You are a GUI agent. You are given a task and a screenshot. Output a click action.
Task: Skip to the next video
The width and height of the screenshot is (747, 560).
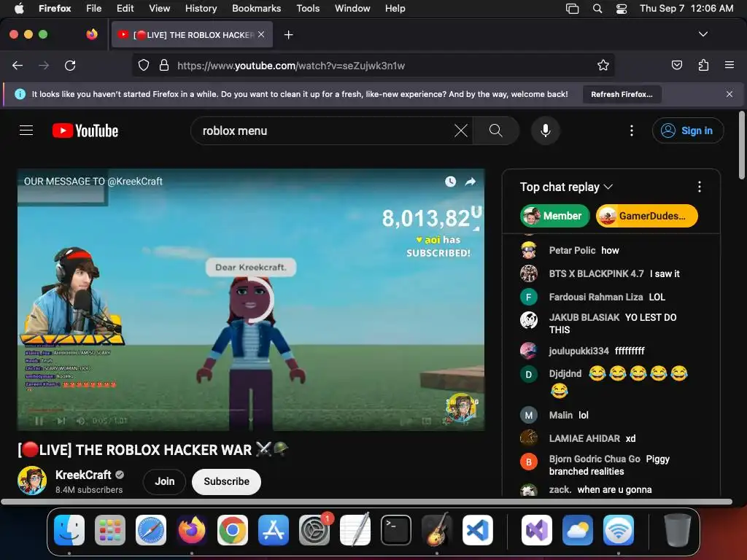61,421
